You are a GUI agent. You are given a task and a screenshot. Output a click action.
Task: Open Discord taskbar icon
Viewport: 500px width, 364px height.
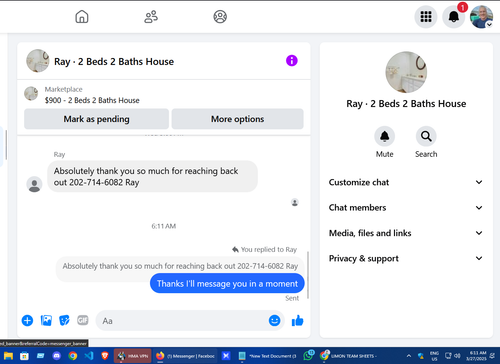[x=57, y=356]
